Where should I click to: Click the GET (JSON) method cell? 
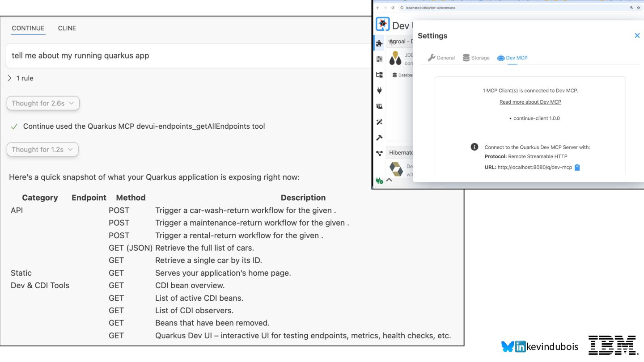pyautogui.click(x=131, y=248)
